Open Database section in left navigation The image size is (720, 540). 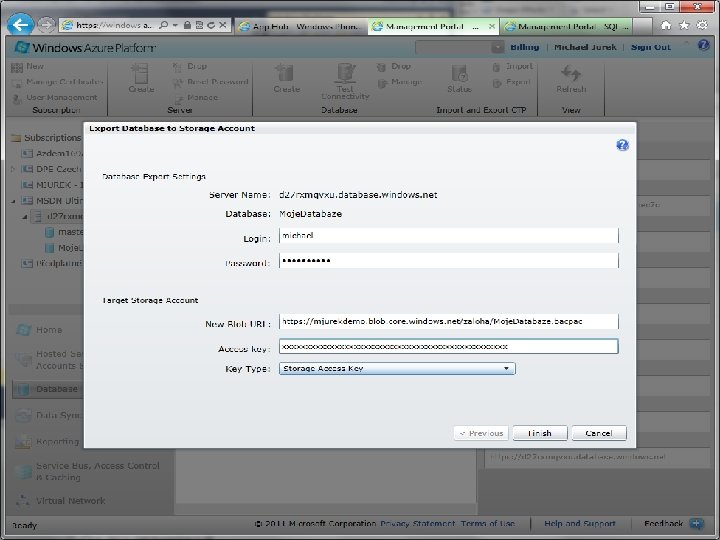click(x=47, y=389)
